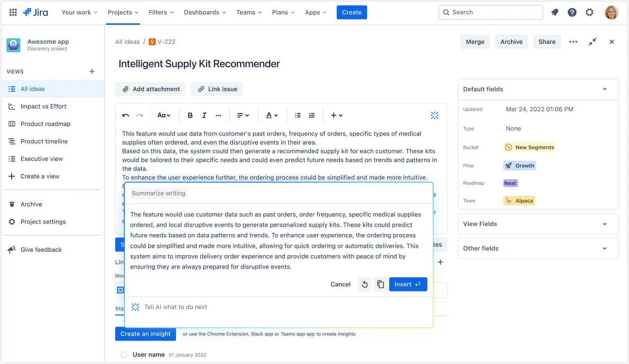Expand the View Fields section
The height and width of the screenshot is (364, 629).
point(605,224)
